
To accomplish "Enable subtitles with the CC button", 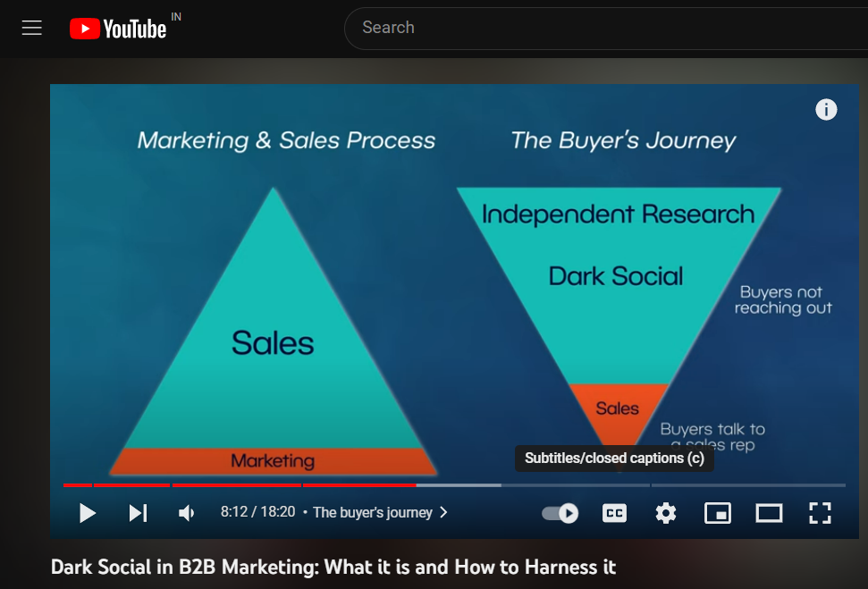I will click(x=614, y=513).
